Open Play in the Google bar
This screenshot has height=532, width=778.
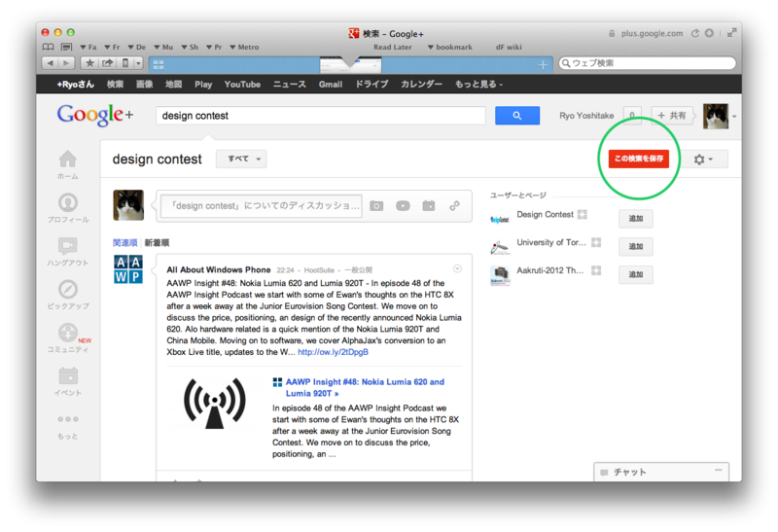tap(203, 85)
